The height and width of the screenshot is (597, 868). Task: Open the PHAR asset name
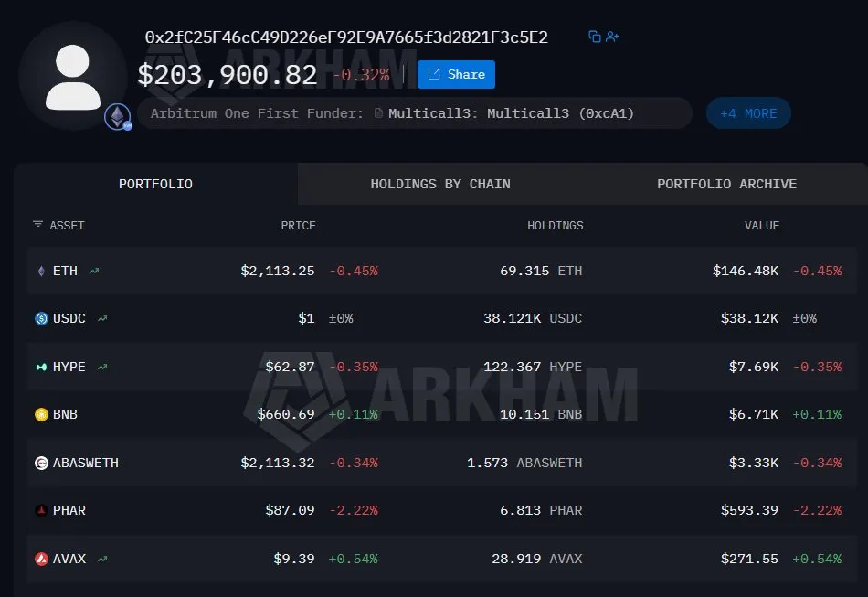coord(69,510)
